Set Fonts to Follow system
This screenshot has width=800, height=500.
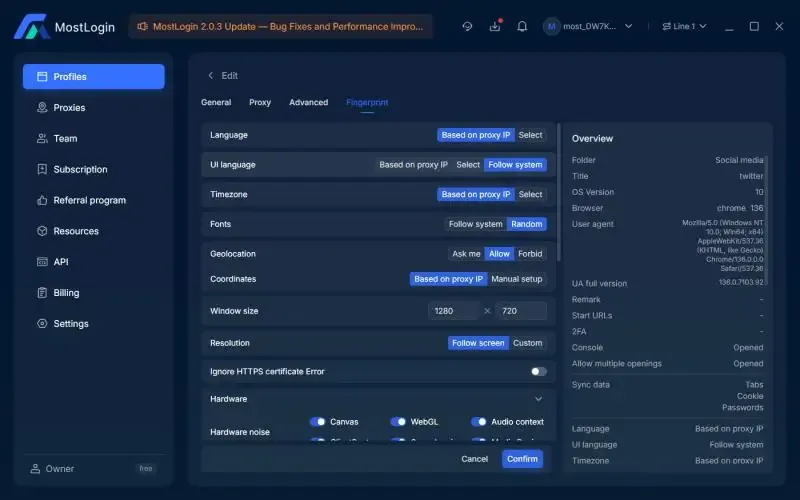pos(476,224)
